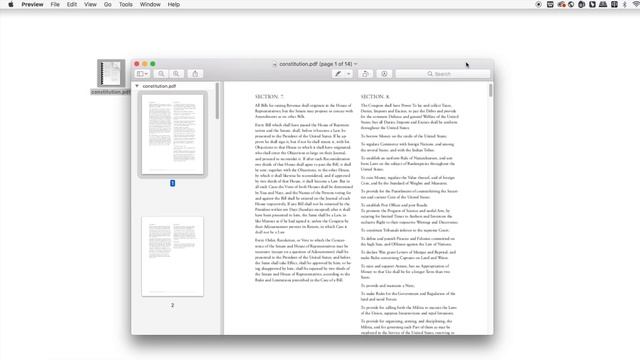Image resolution: width=640 pixels, height=360 pixels.
Task: Open the Window menu
Action: pyautogui.click(x=150, y=4)
